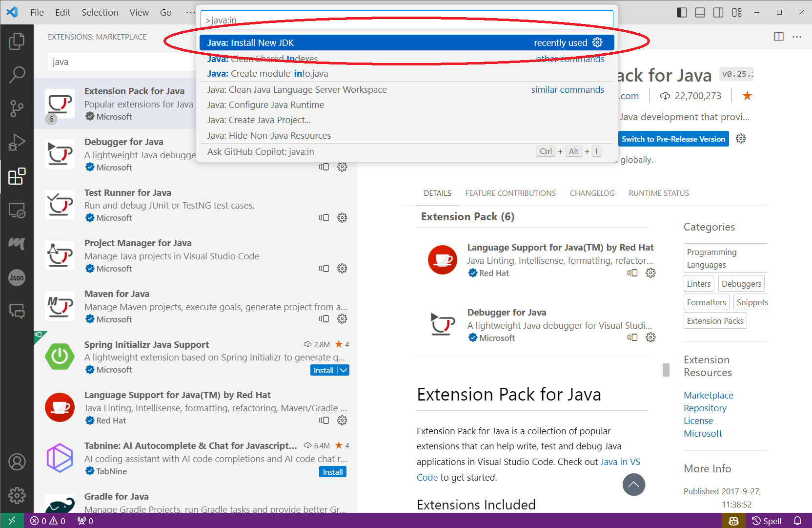Toggle the Secondary Side Bar layout button
Image resolution: width=812 pixels, height=528 pixels.
[718, 12]
